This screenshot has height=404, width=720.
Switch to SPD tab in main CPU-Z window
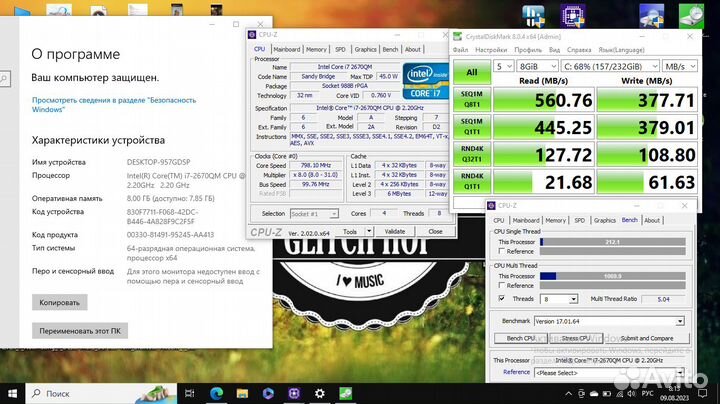point(340,49)
